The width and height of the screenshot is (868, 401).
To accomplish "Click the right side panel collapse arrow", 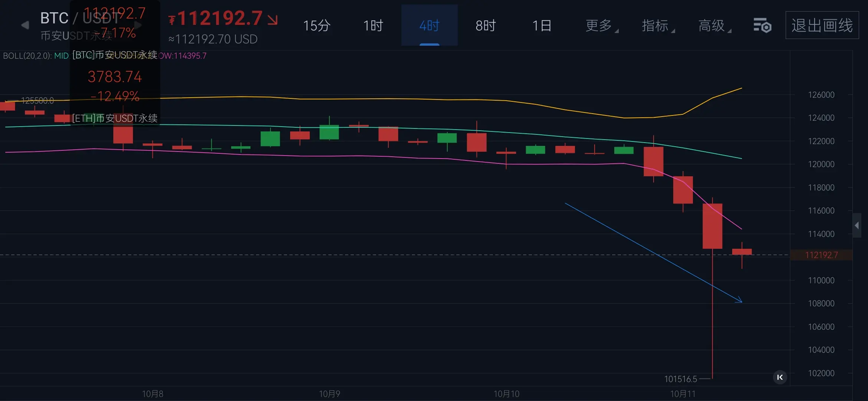I will (857, 225).
